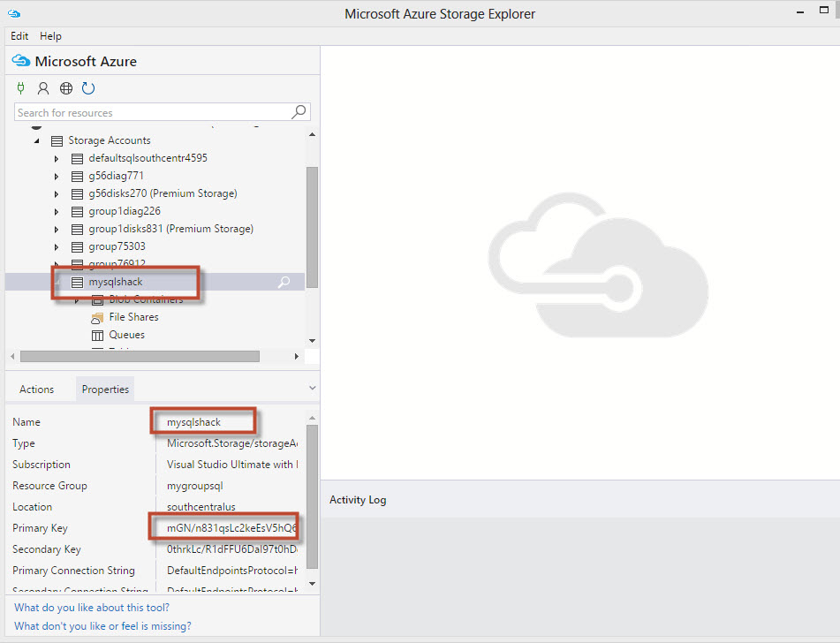Open the Help menu

pyautogui.click(x=50, y=36)
